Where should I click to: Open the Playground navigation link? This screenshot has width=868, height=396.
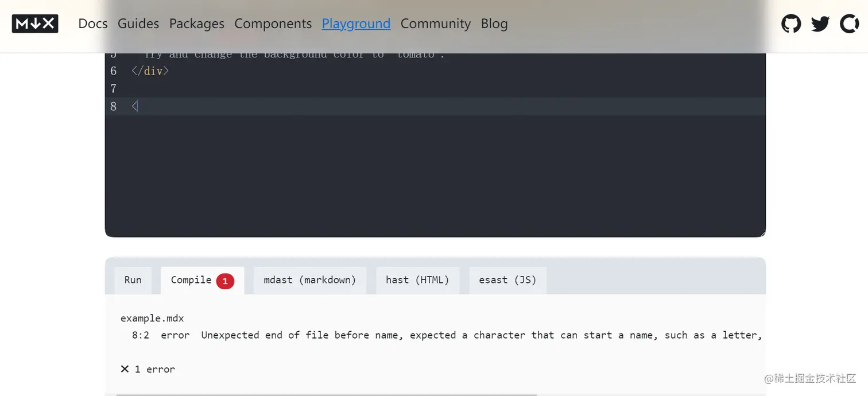356,24
